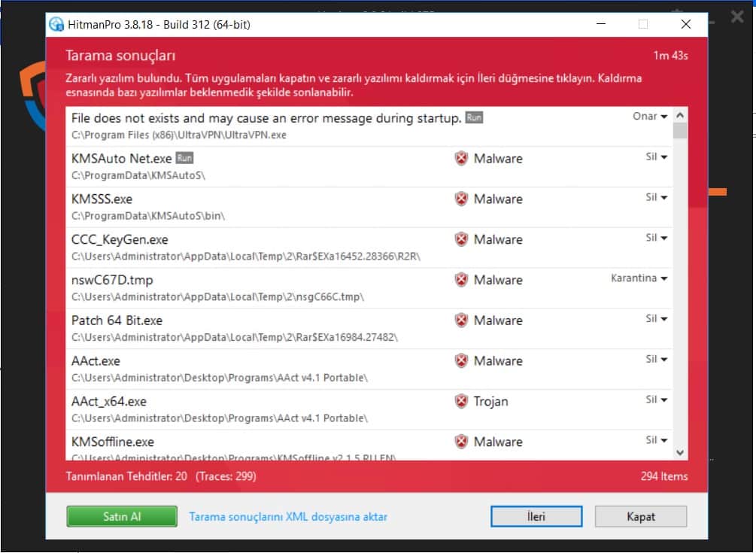Click the malware shield icon for KMSSS.exe
The width and height of the screenshot is (756, 553).
click(x=461, y=199)
